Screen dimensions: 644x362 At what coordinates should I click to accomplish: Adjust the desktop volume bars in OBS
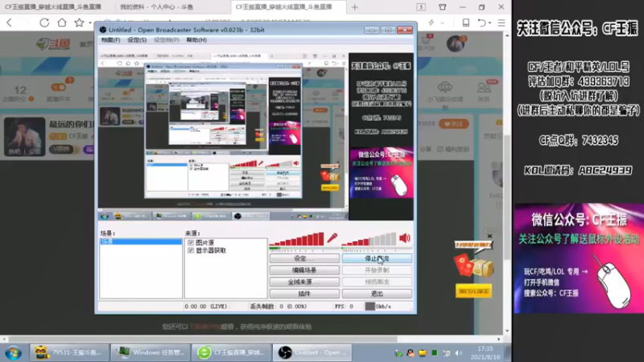tap(369, 239)
